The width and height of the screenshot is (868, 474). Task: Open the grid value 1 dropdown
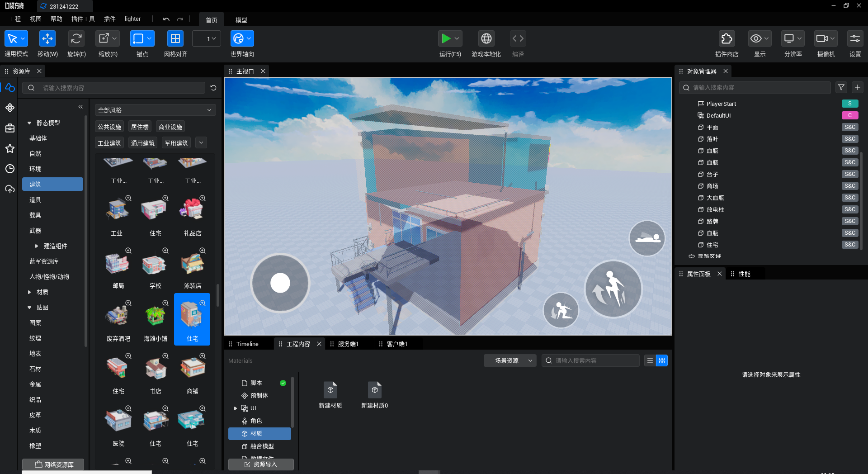(x=207, y=39)
